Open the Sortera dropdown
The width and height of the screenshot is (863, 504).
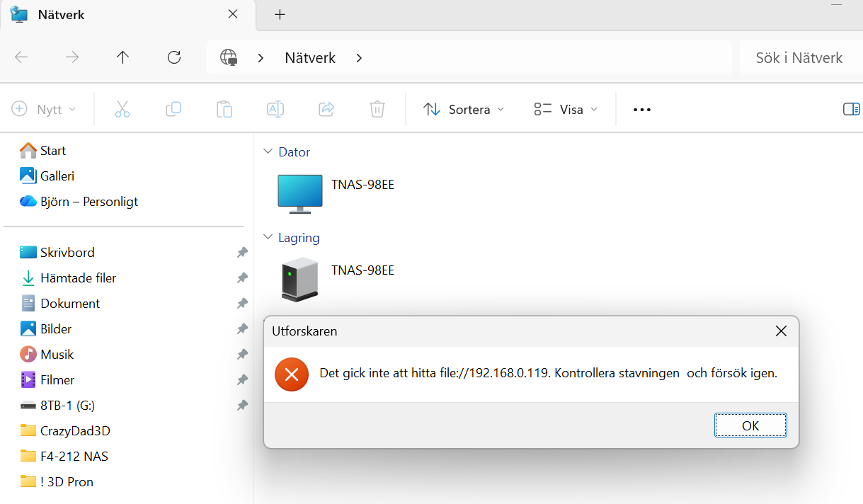[464, 109]
